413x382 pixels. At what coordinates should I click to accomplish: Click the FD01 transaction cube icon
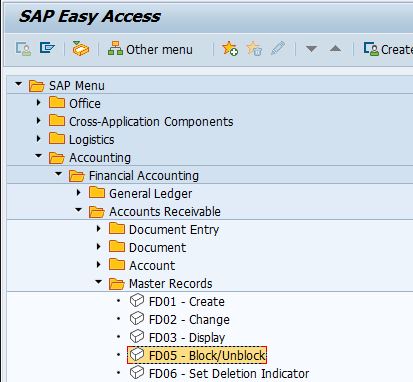pyautogui.click(x=137, y=301)
